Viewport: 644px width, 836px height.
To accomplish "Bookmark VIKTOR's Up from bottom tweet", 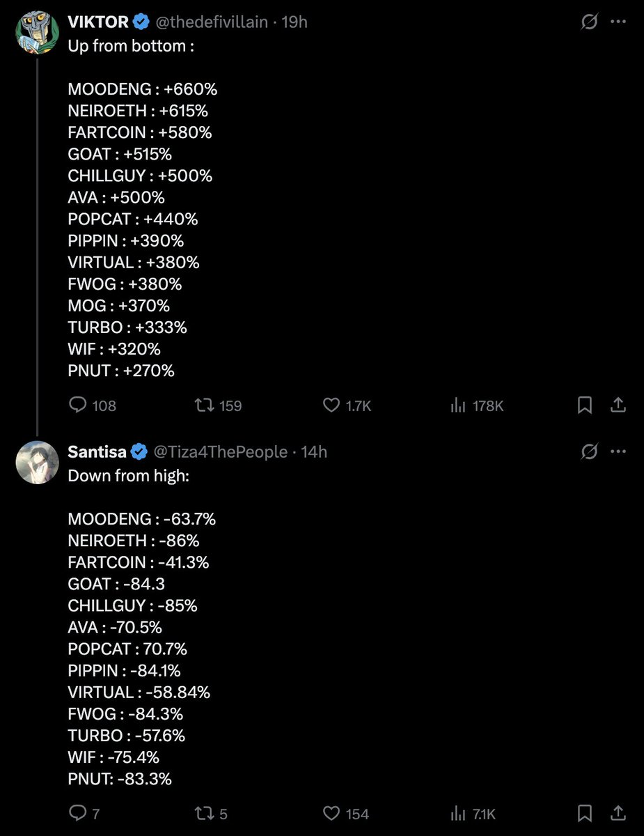I will [x=585, y=405].
